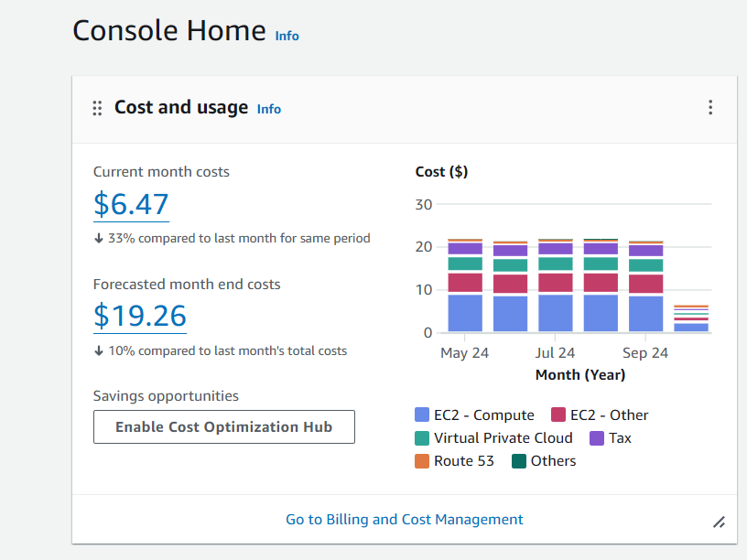The height and width of the screenshot is (560, 747).
Task: Click the 'Month (Year)' axis title
Action: 580,375
